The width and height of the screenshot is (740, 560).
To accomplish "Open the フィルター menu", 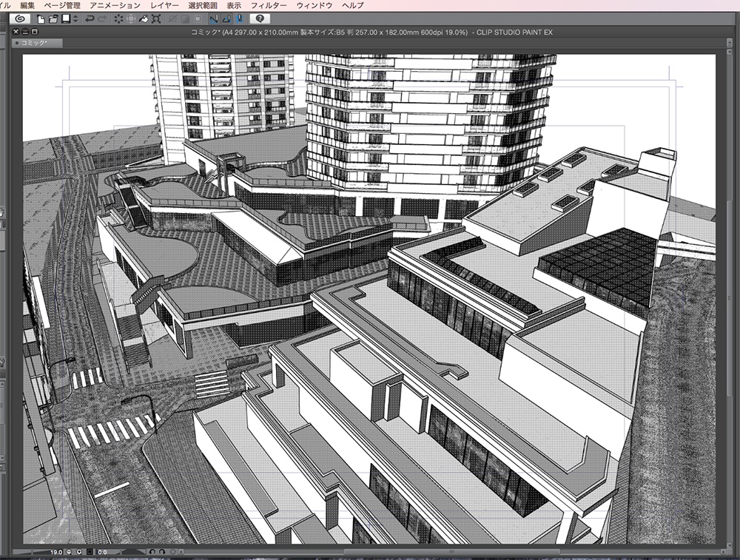I will tap(269, 5).
